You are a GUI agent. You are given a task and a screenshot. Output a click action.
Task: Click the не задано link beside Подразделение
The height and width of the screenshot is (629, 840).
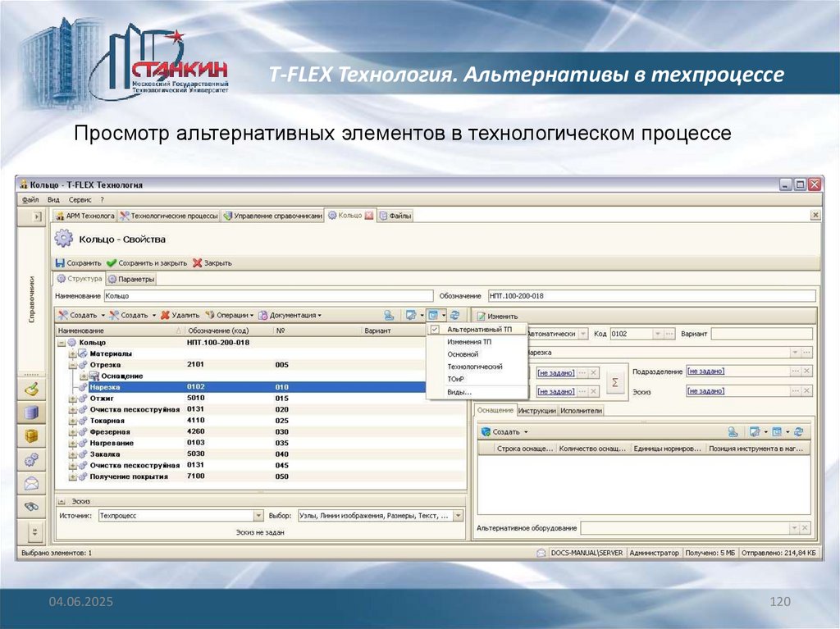(x=705, y=371)
